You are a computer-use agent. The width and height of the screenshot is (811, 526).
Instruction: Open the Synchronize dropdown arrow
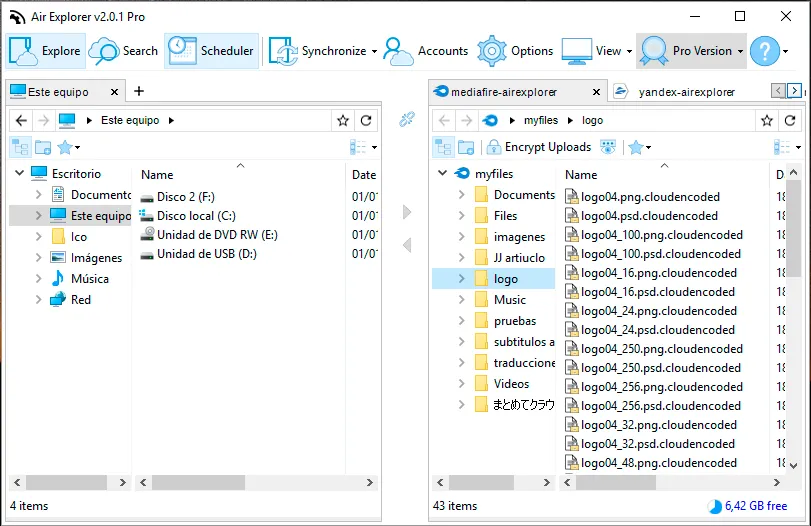click(x=374, y=51)
